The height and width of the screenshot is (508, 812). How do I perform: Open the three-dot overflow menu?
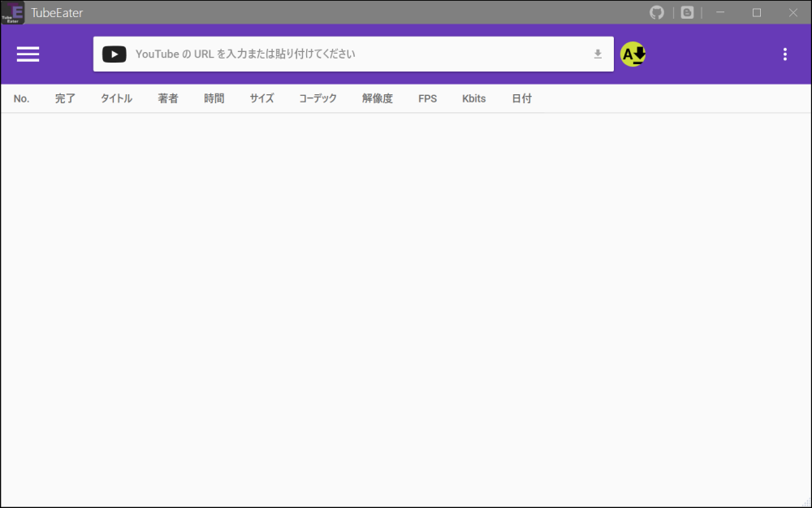[784, 54]
